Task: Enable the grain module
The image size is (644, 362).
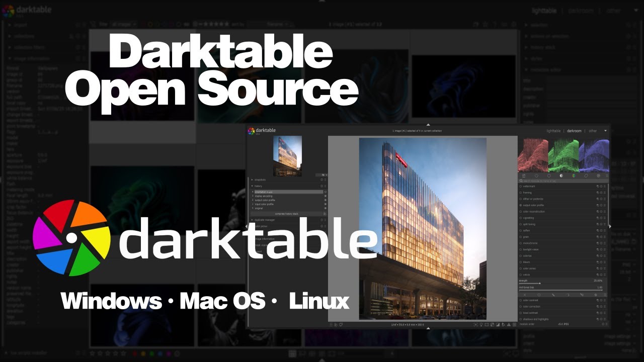Action: click(521, 237)
